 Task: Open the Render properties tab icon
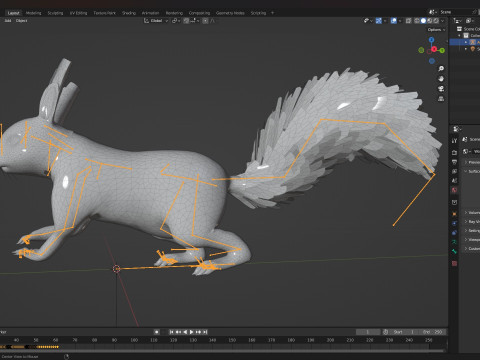point(454,153)
